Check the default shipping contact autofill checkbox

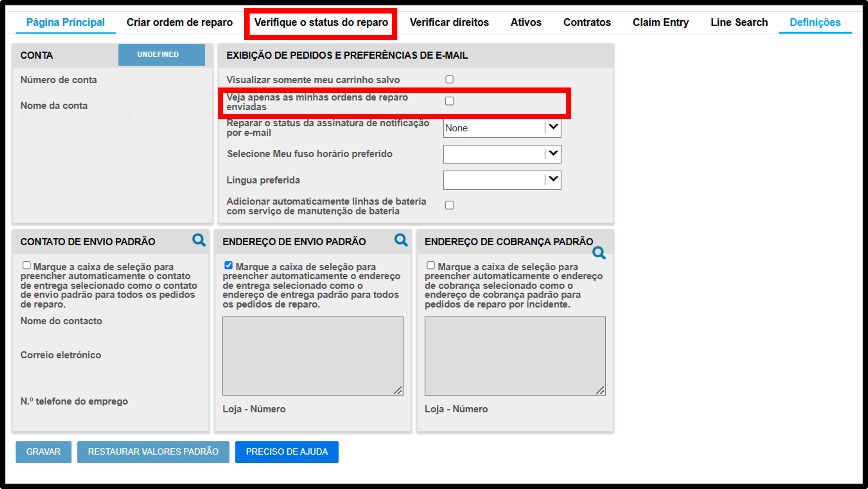[26, 265]
